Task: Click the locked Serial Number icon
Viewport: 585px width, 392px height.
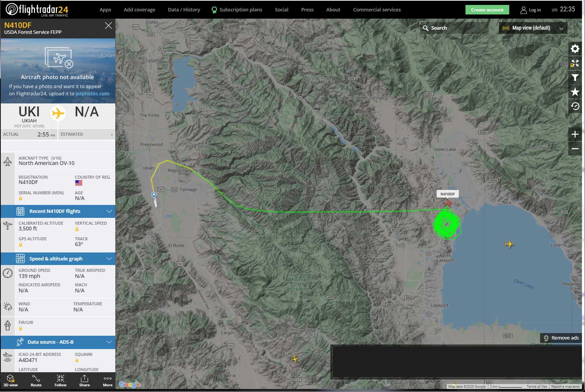Action: pyautogui.click(x=21, y=198)
